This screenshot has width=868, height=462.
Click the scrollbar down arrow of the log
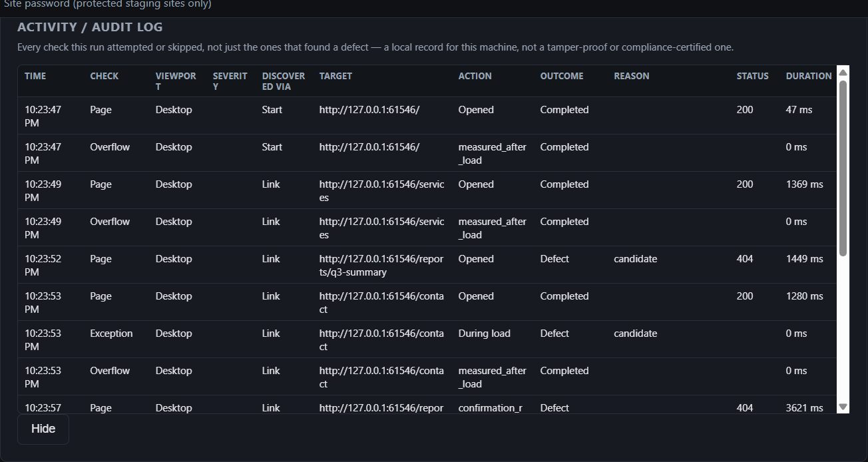click(843, 407)
